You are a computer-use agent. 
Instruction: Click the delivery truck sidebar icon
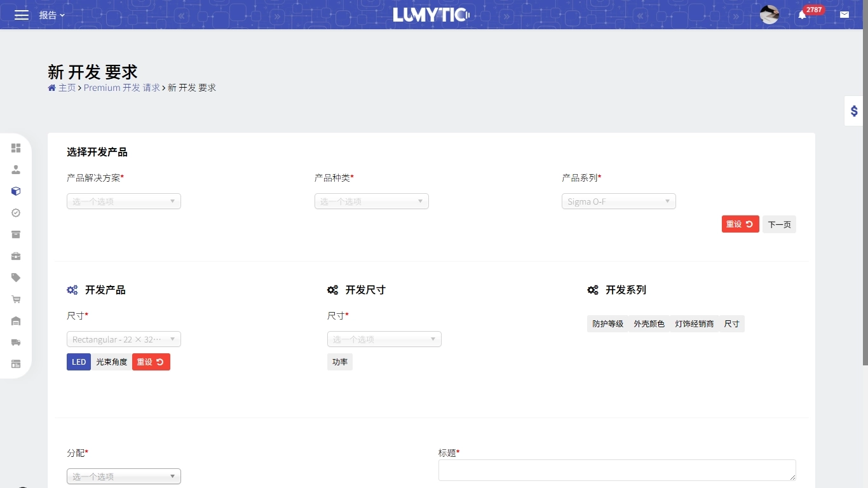tap(16, 342)
